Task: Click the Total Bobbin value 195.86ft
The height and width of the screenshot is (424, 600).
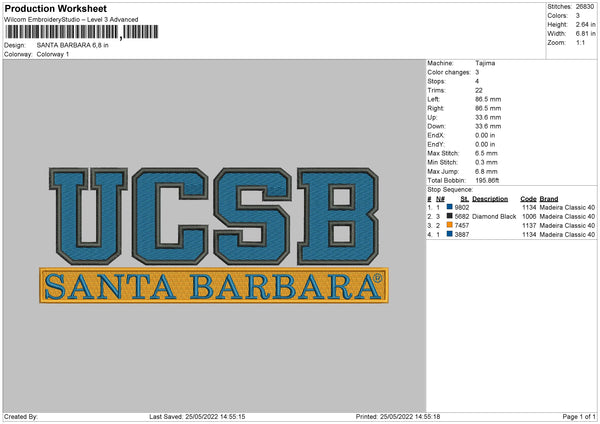Action: [487, 180]
